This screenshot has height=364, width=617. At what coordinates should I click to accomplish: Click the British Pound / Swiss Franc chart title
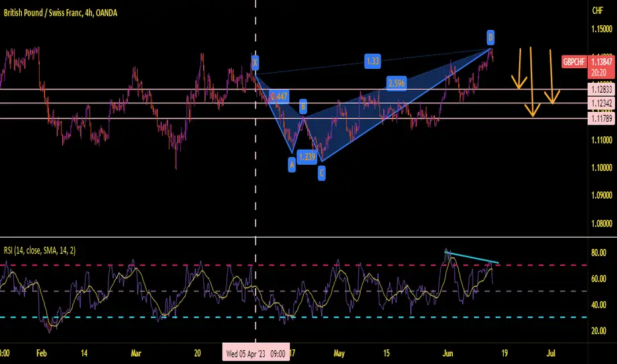click(x=60, y=13)
